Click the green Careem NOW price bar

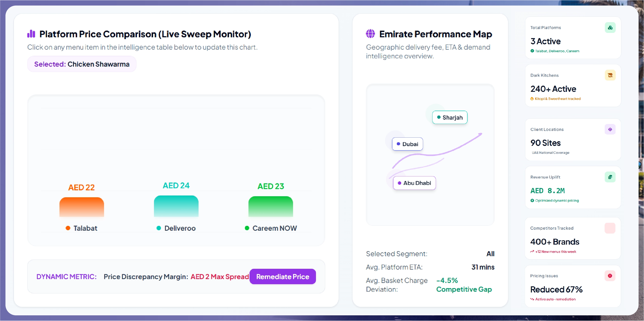271,207
